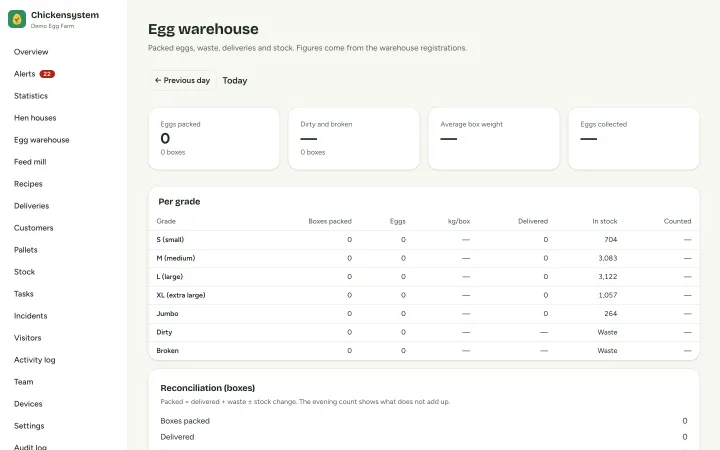Navigate to Visitors
This screenshot has height=450, width=720.
[x=28, y=338]
